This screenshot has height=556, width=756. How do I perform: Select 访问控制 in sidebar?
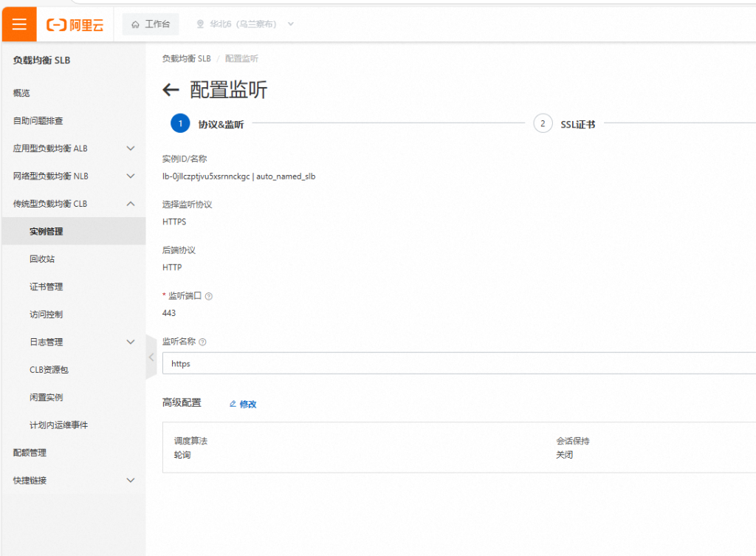tap(46, 315)
